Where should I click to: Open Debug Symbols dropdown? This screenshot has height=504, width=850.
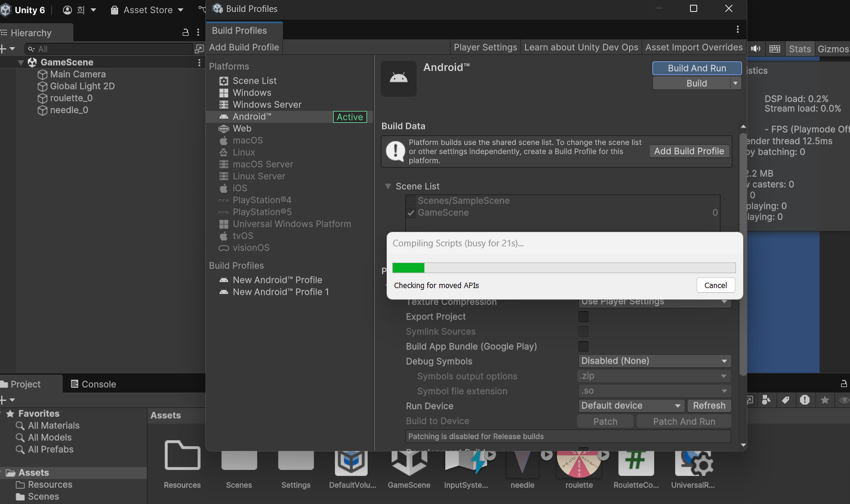click(x=655, y=361)
